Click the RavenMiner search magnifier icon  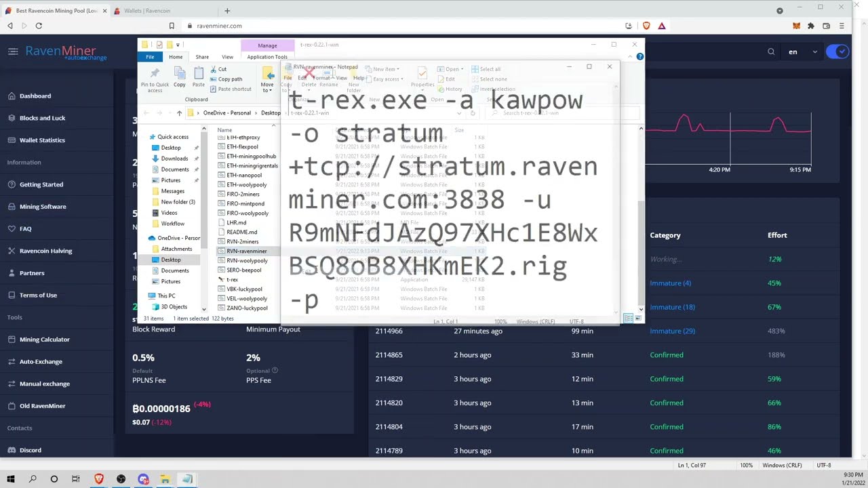click(x=771, y=52)
